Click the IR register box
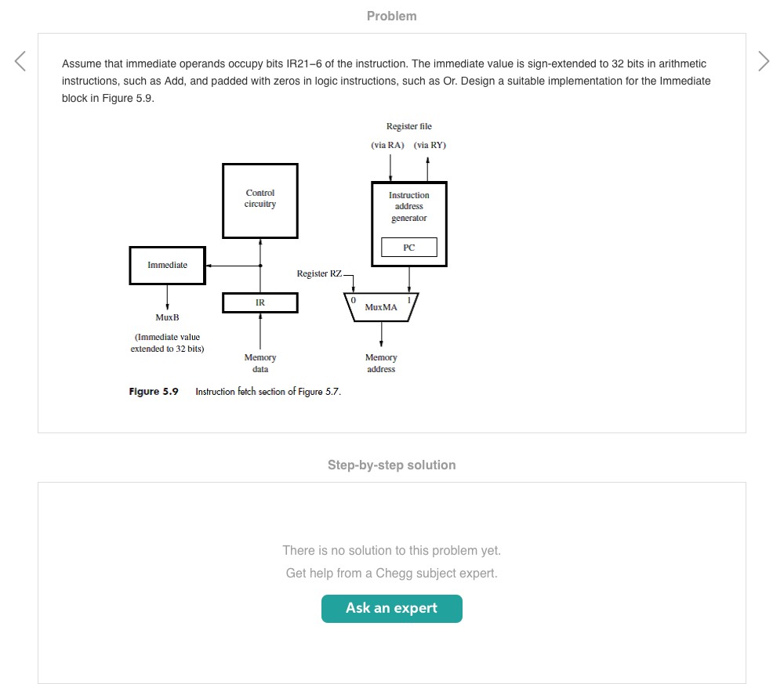The image size is (784, 684). point(260,302)
